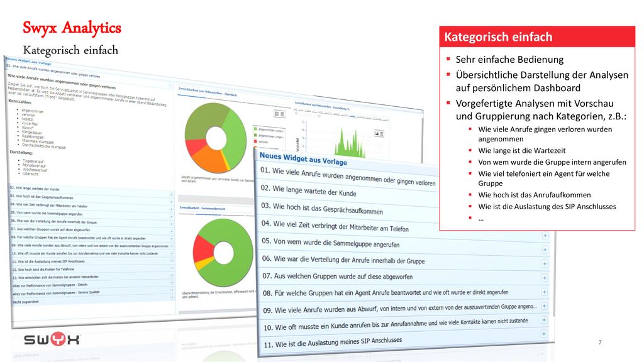Image resolution: width=644 pixels, height=362 pixels.
Task: Click 'Sehr einfache Bedienung' bullet on slide
Action: [509, 60]
